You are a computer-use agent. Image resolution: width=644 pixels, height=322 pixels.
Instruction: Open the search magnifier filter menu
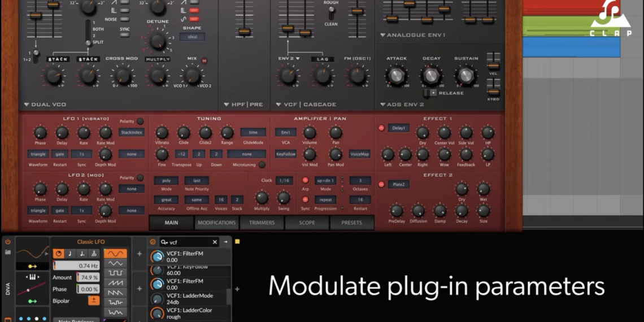pyautogui.click(x=164, y=242)
